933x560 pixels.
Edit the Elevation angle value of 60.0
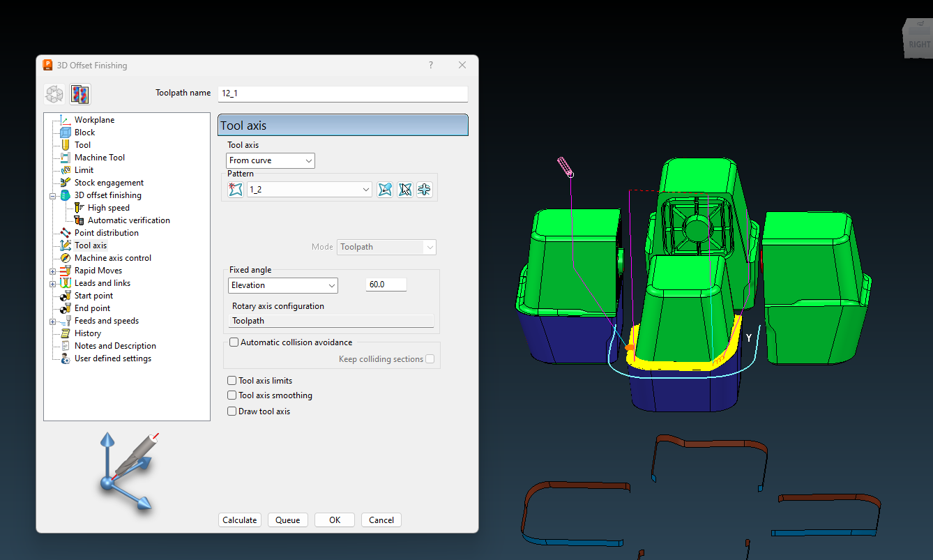point(386,284)
